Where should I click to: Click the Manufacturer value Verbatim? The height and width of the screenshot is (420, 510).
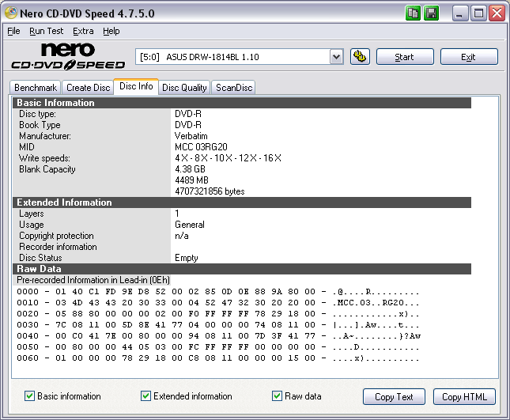coord(191,136)
